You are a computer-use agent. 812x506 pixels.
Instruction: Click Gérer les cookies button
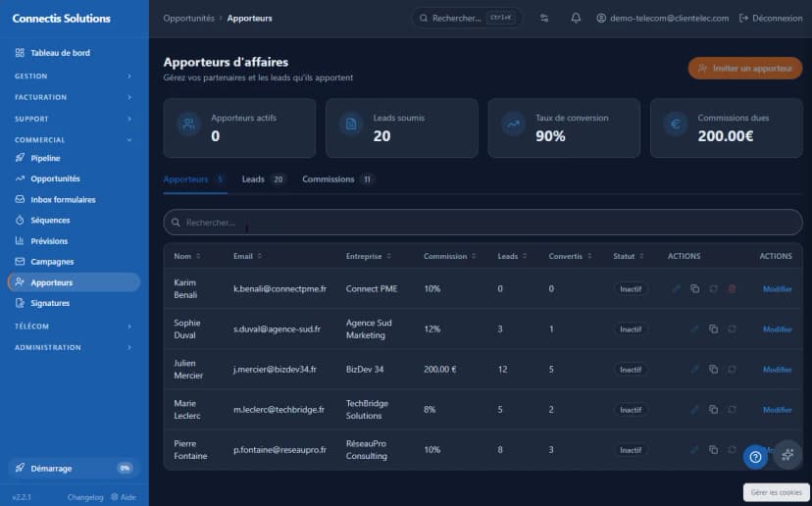(777, 492)
